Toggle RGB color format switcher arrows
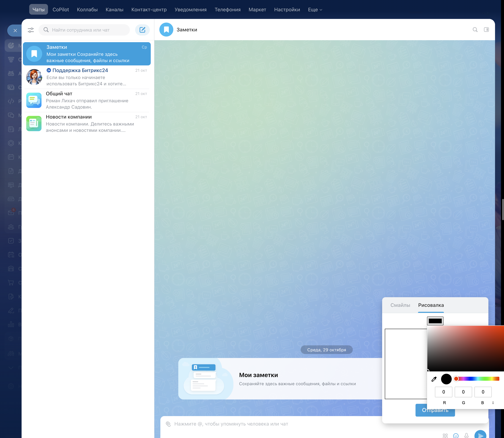This screenshot has height=438, width=504. pyautogui.click(x=493, y=403)
